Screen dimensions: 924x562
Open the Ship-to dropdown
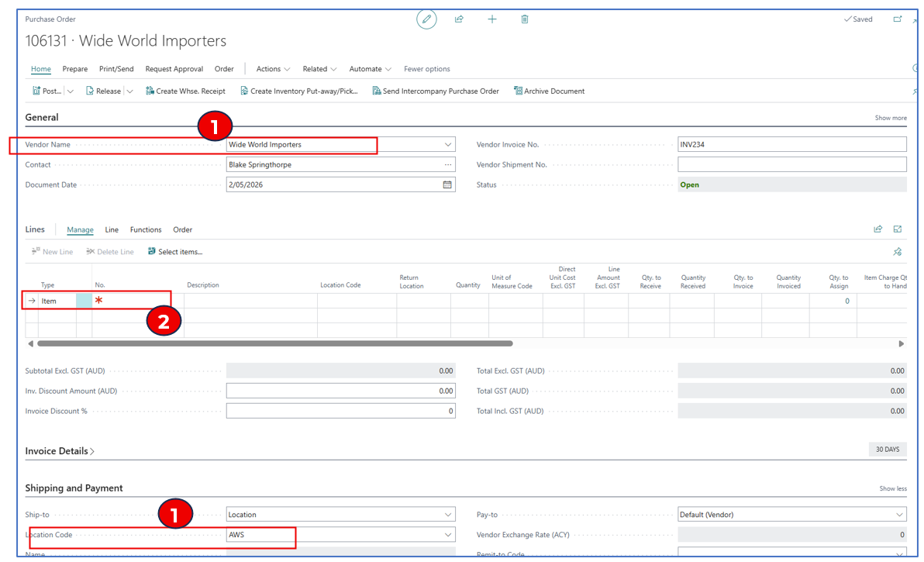[x=448, y=515]
